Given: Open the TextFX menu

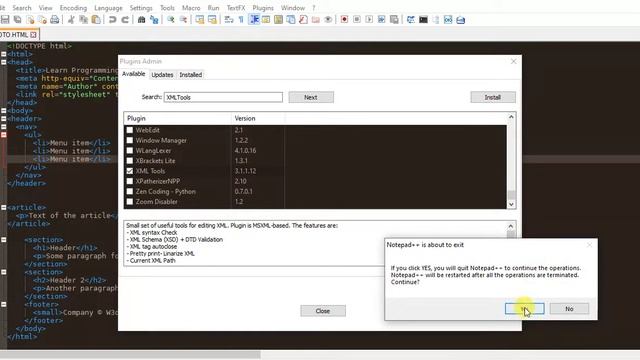Looking at the screenshot, I should pyautogui.click(x=236, y=8).
